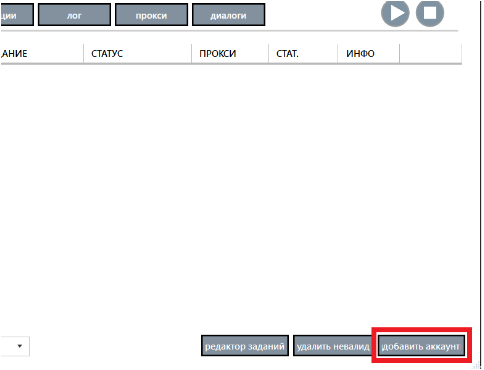Select the column header ending in 'АНИЕ'
This screenshot has height=370, width=484.
pyautogui.click(x=42, y=53)
